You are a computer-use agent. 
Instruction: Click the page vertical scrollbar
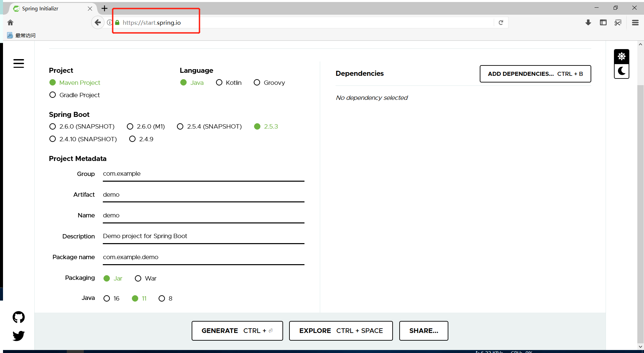click(x=640, y=214)
